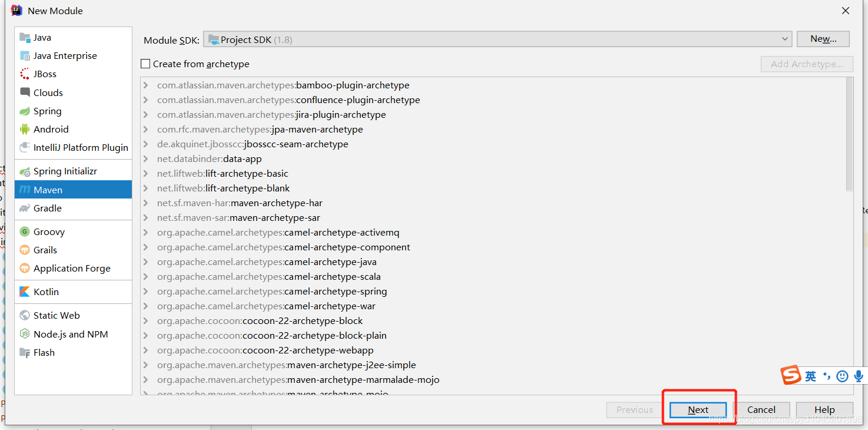Select the Java Enterprise icon

pos(25,56)
